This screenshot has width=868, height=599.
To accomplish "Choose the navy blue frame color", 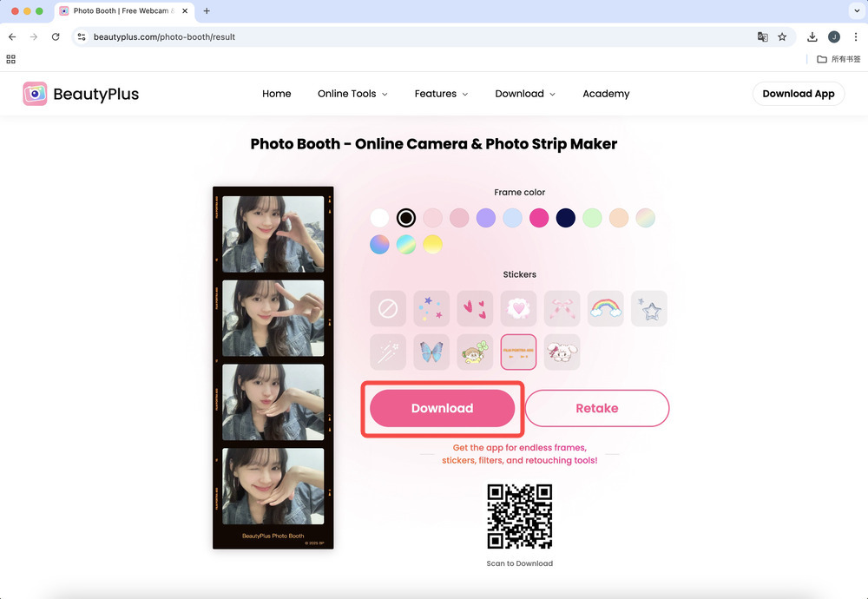I will click(x=565, y=218).
